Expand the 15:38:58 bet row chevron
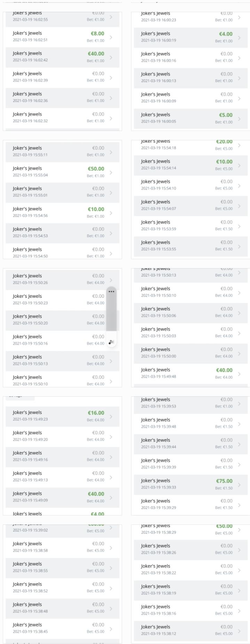The width and height of the screenshot is (250, 644). coord(111,548)
